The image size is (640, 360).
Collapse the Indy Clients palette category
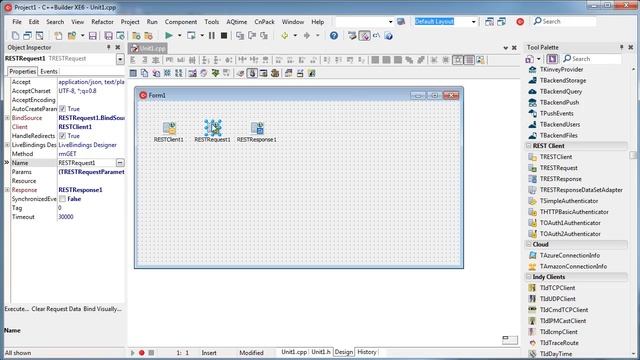(528, 277)
